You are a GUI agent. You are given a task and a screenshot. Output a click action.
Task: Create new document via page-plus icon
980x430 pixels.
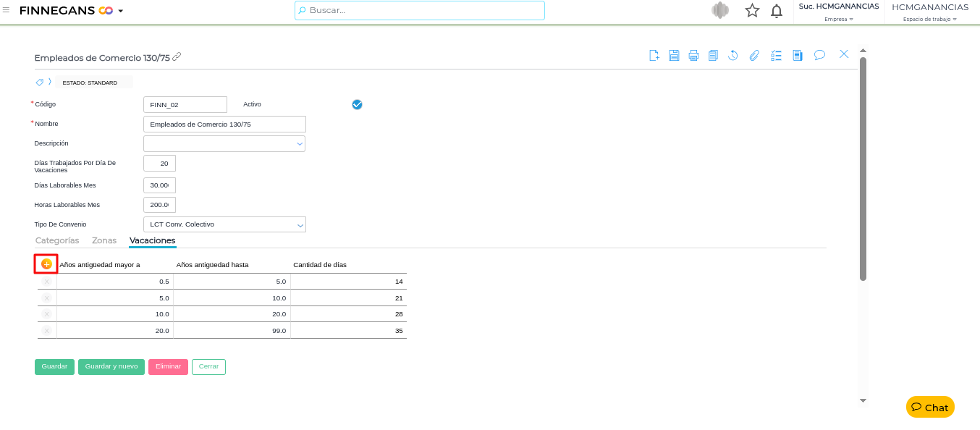(x=654, y=55)
